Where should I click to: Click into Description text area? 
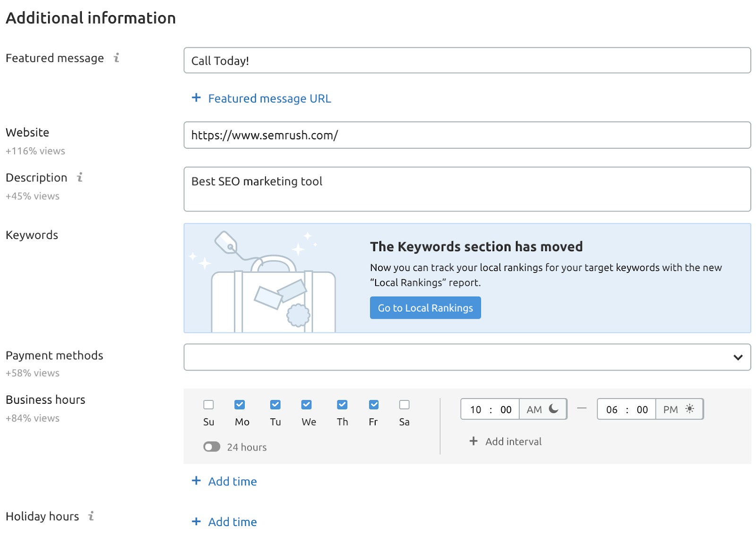click(467, 189)
